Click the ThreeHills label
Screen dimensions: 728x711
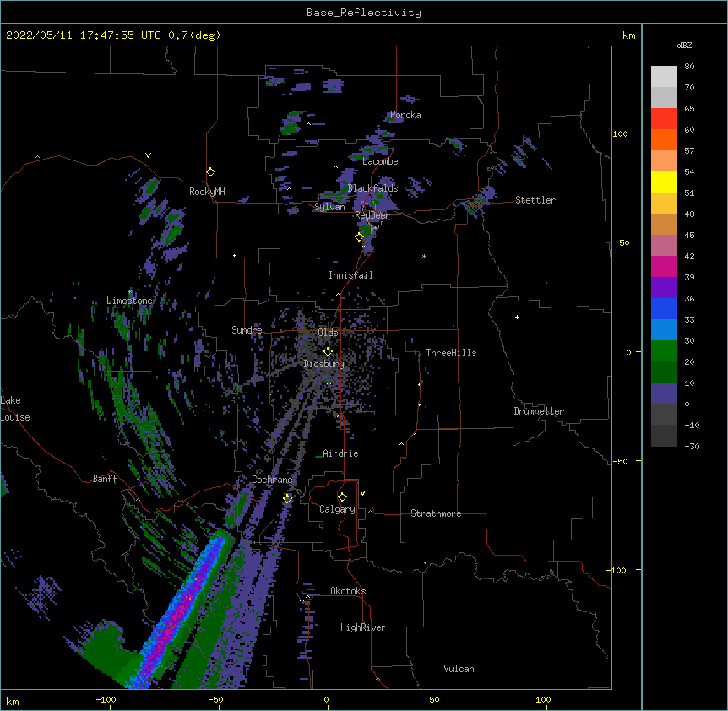coord(451,353)
